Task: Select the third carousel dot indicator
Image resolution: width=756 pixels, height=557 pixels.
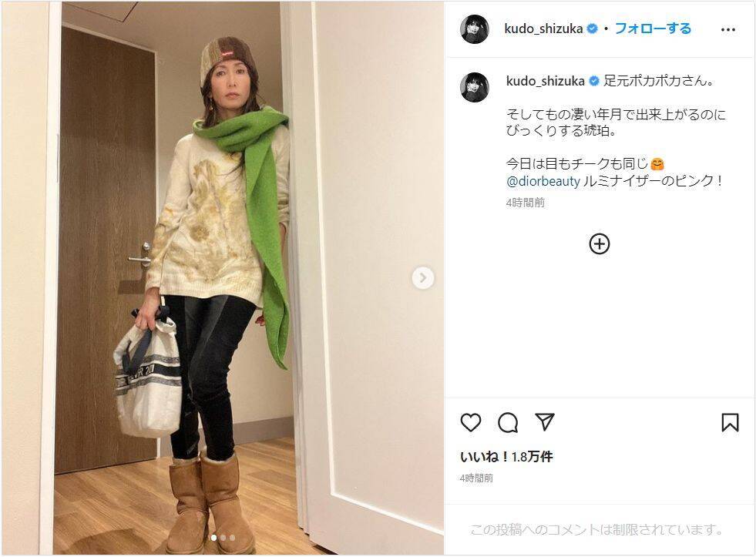Action: point(233,538)
